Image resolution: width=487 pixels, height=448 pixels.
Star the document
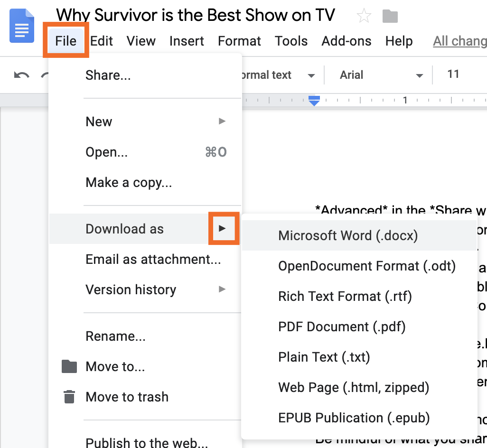pos(364,16)
